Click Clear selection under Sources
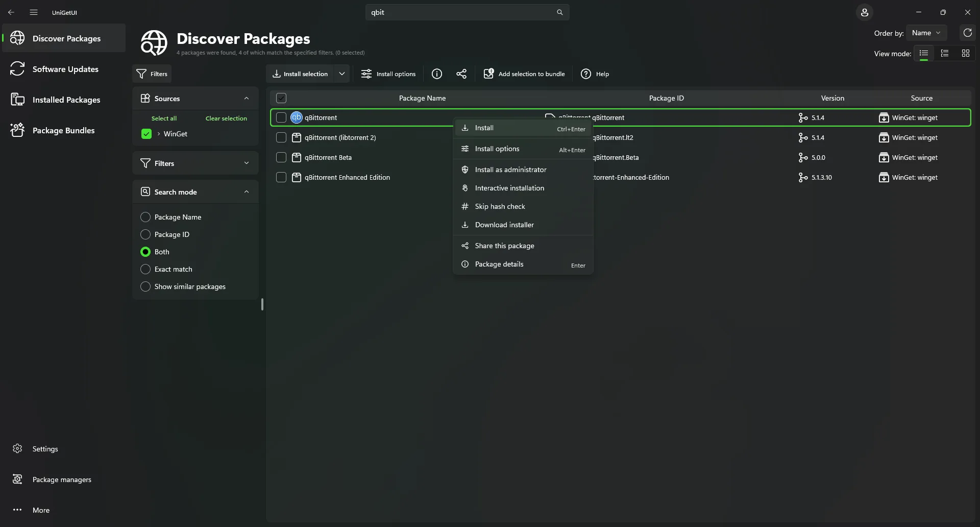Viewport: 980px width, 527px height. click(x=226, y=118)
